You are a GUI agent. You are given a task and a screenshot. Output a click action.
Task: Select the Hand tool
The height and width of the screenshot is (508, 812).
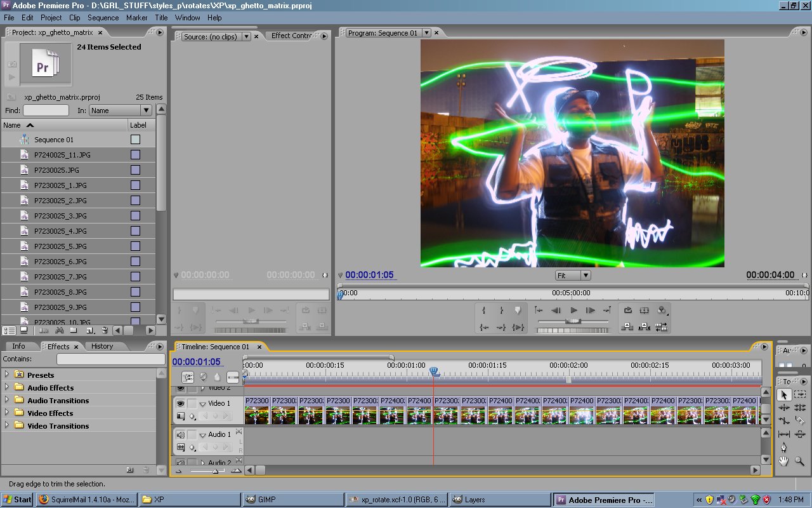point(784,460)
